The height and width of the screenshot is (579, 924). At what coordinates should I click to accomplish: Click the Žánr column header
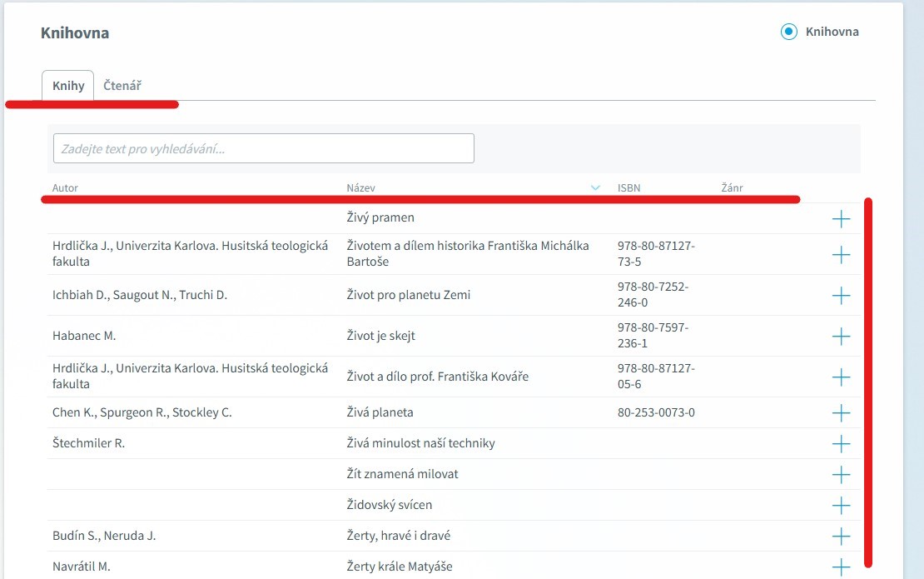(x=732, y=188)
